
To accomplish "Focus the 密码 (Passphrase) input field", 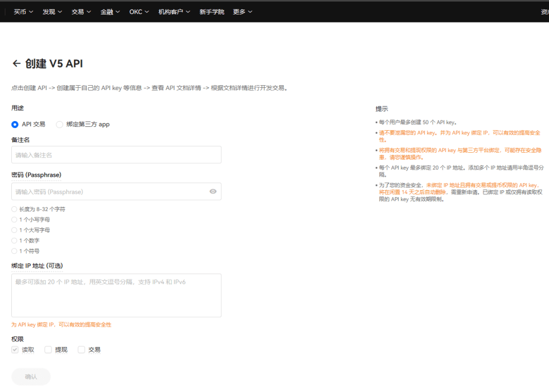I will click(107, 192).
